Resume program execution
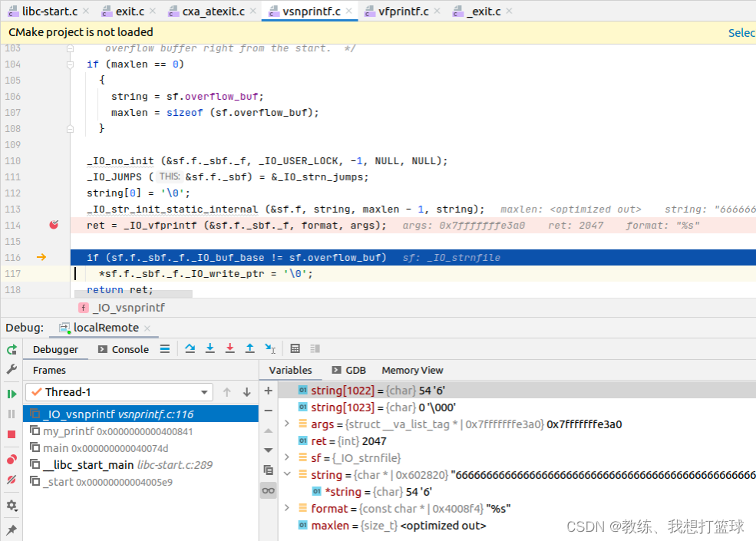 click(12, 394)
